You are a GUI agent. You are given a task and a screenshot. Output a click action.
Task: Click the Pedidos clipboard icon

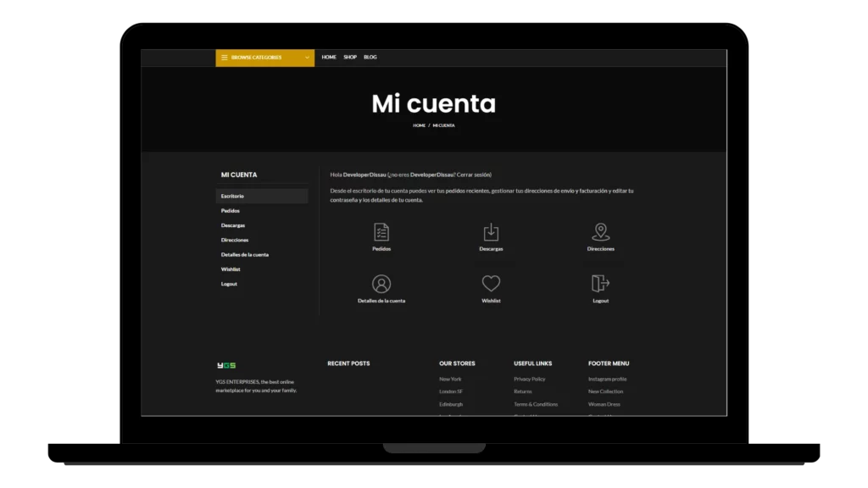381,232
